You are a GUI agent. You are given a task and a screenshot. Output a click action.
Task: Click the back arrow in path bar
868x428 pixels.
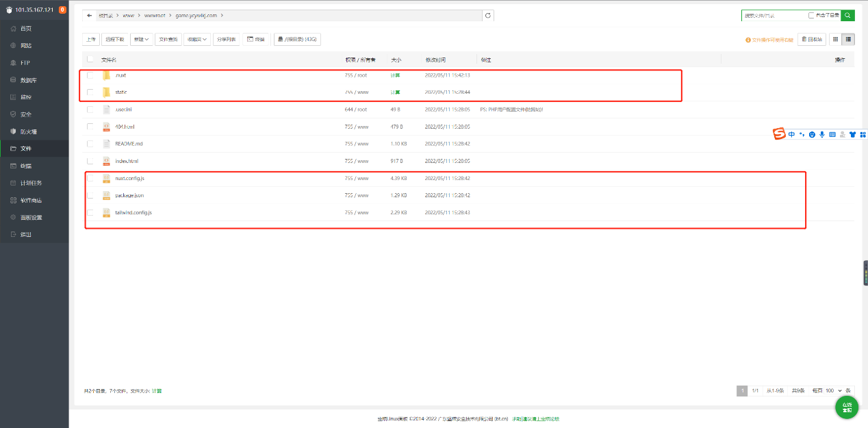[x=90, y=15]
